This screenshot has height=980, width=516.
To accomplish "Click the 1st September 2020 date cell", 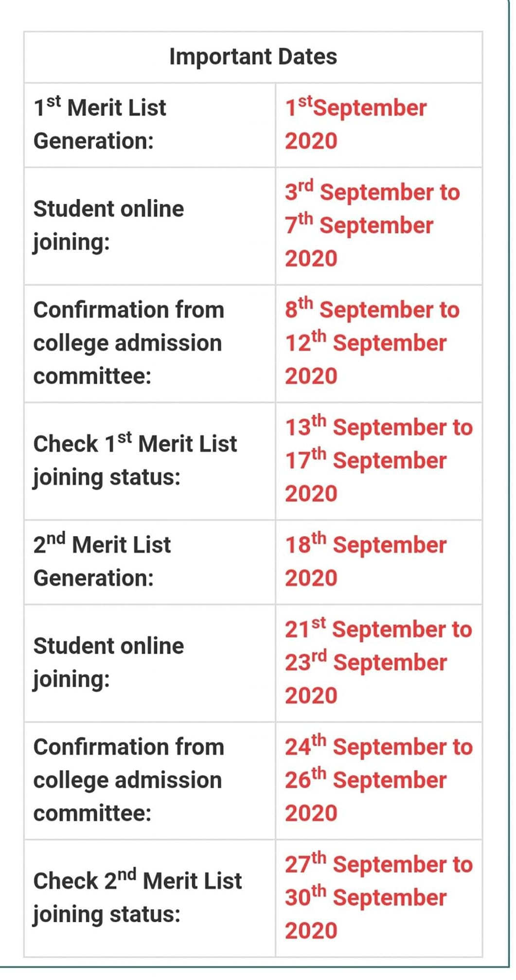I will [x=356, y=125].
